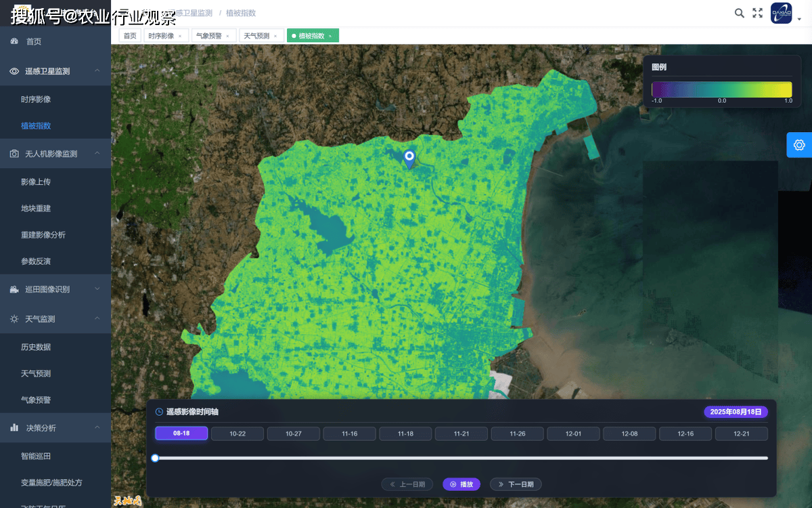The width and height of the screenshot is (812, 508).
Task: Click the timeline slider handle
Action: pyautogui.click(x=155, y=458)
